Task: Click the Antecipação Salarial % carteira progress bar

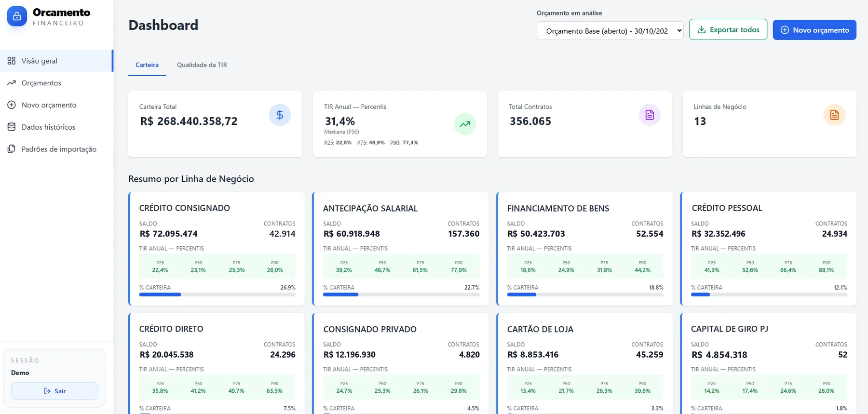Action: pos(401,294)
